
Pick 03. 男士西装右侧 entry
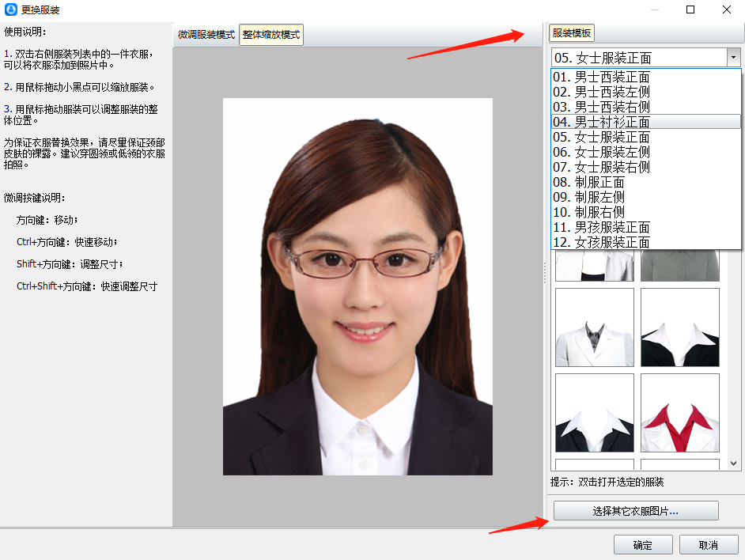pos(646,107)
